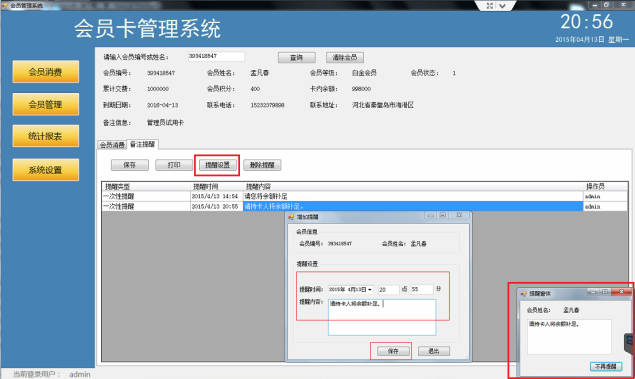Open the 会员消费 sidebar section
This screenshot has width=635, height=379.
point(46,72)
